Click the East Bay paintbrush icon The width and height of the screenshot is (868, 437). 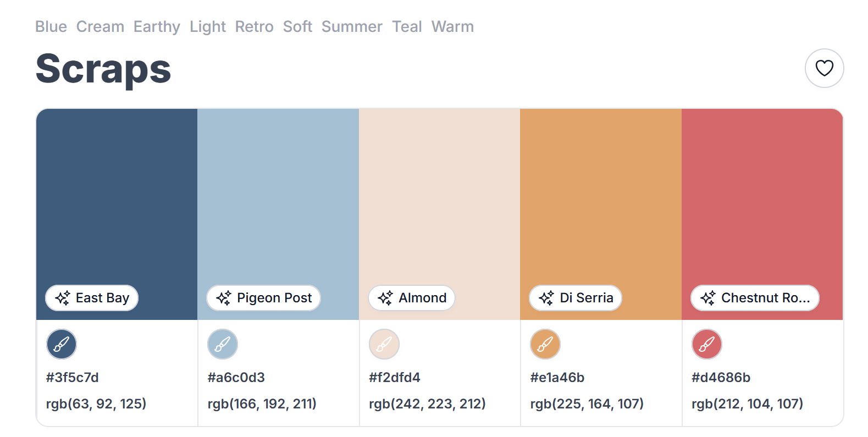tap(62, 344)
